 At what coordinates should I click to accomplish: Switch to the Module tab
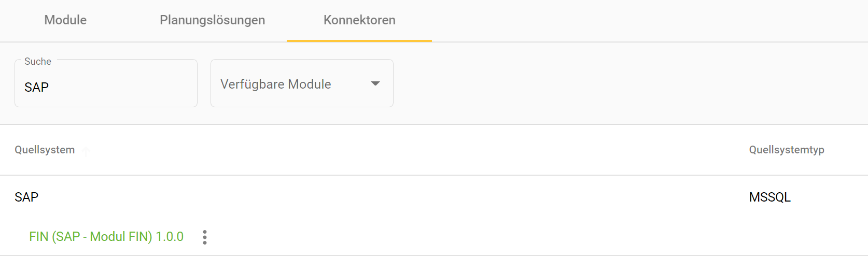(65, 20)
